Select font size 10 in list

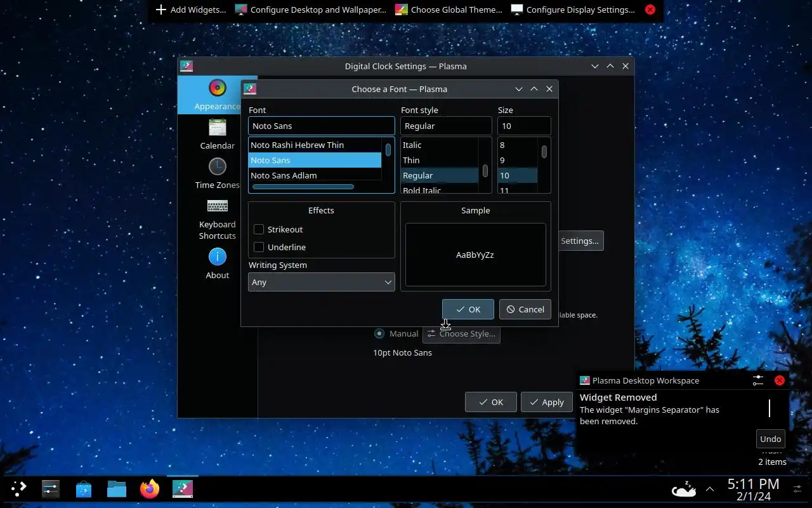tap(518, 175)
